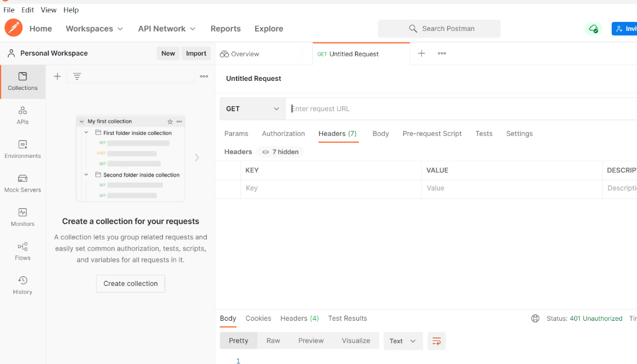Open the Text response format dropdown
637x364 pixels.
(x=403, y=341)
